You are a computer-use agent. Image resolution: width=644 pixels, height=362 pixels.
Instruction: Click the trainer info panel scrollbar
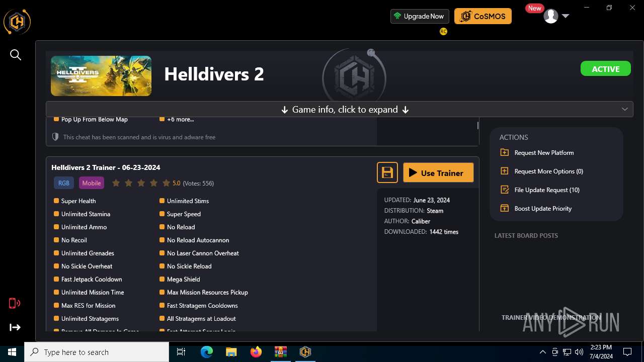[x=478, y=125]
